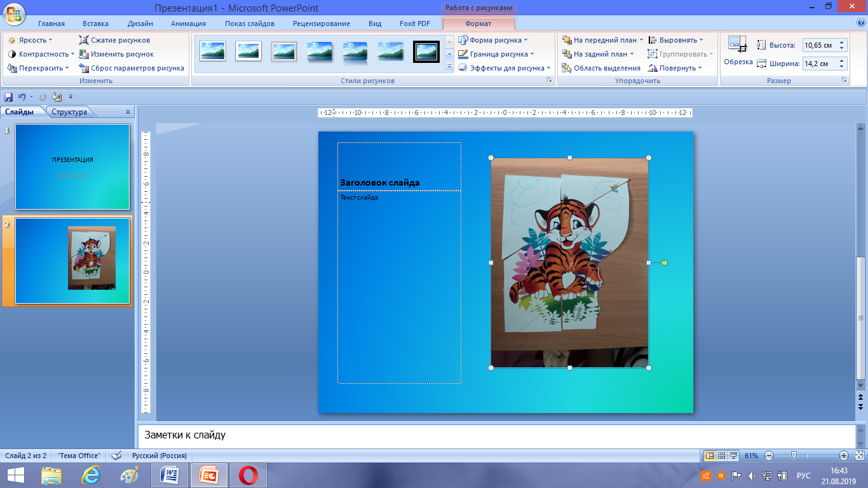
Task: Open the На передний план dropdown
Action: pyautogui.click(x=603, y=40)
